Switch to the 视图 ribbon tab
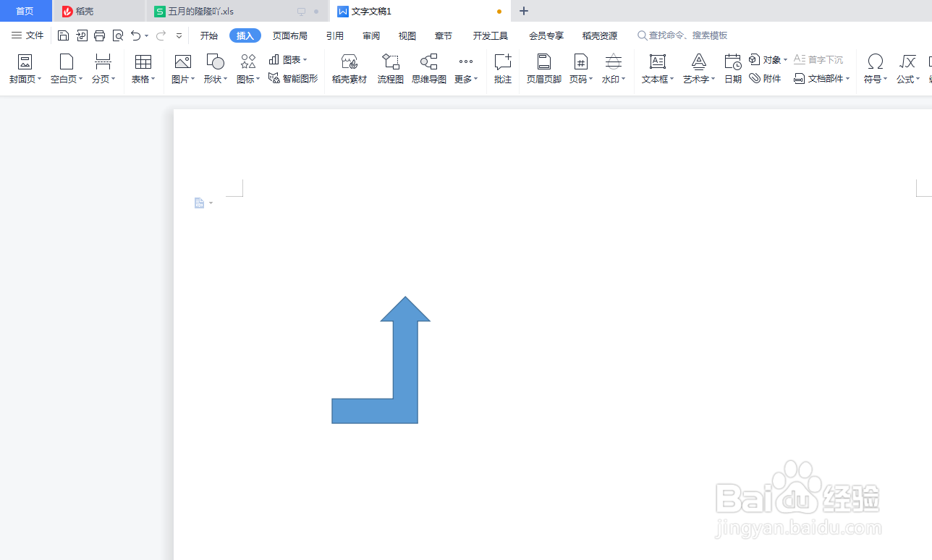The width and height of the screenshot is (932, 560). [407, 35]
